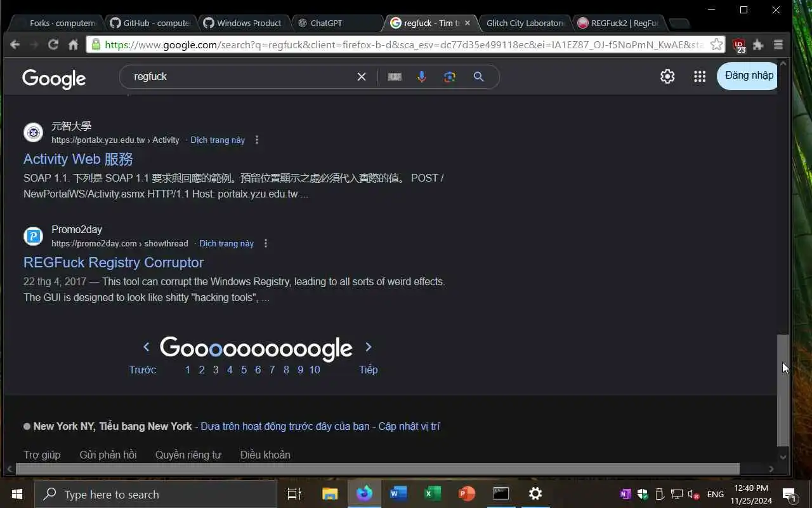Submit search with magnifier icon
This screenshot has height=508, width=812.
point(479,77)
